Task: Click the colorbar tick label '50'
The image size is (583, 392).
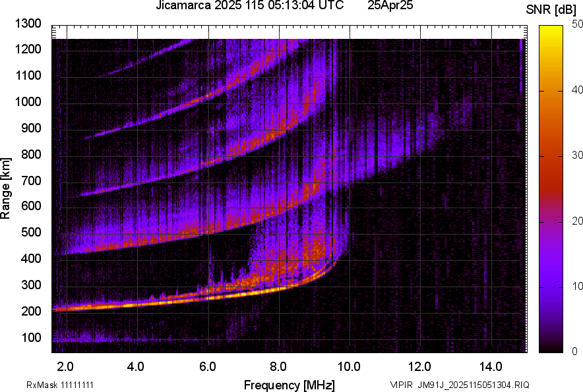Action: [x=577, y=24]
